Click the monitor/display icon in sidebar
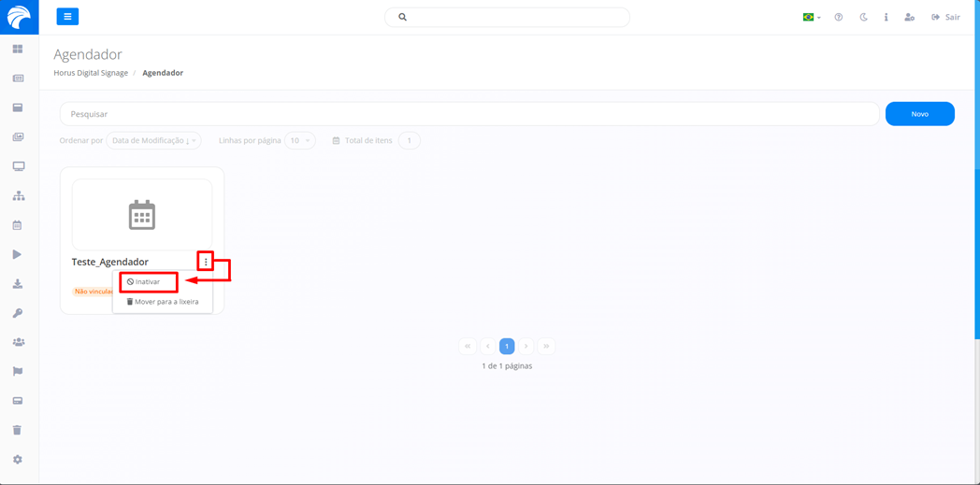This screenshot has height=485, width=980. (x=18, y=166)
